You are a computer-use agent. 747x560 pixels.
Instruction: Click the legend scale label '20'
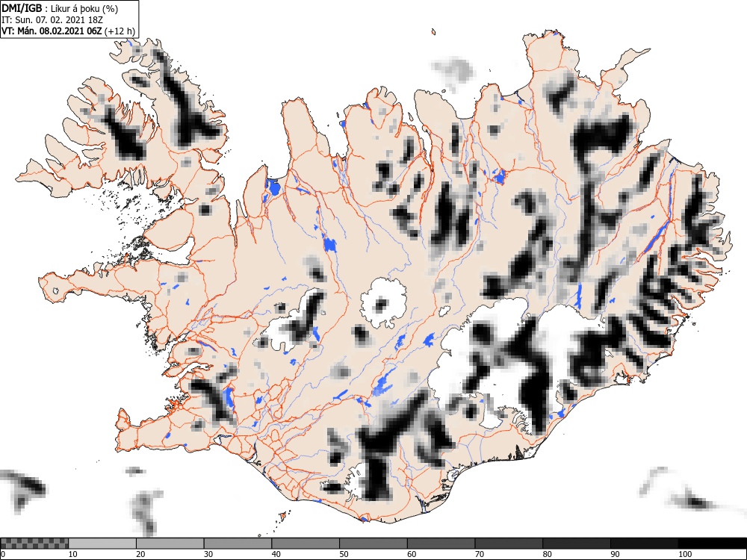(140, 554)
